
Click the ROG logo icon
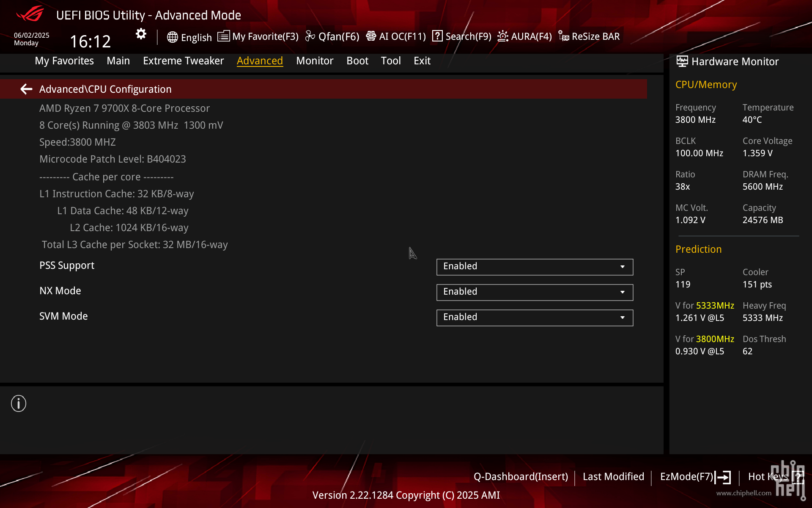[30, 14]
